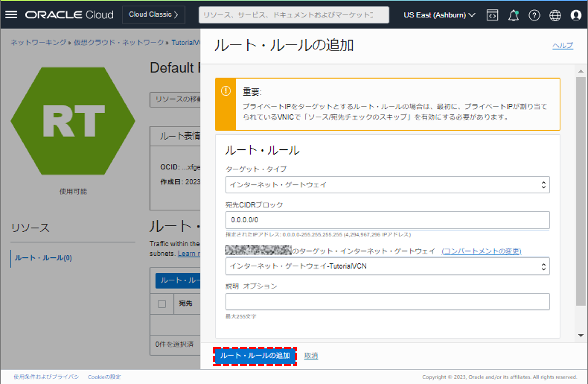Viewport: 588px width, 384px height.
Task: Open the developer tools Cloud Shell icon
Action: click(x=492, y=15)
